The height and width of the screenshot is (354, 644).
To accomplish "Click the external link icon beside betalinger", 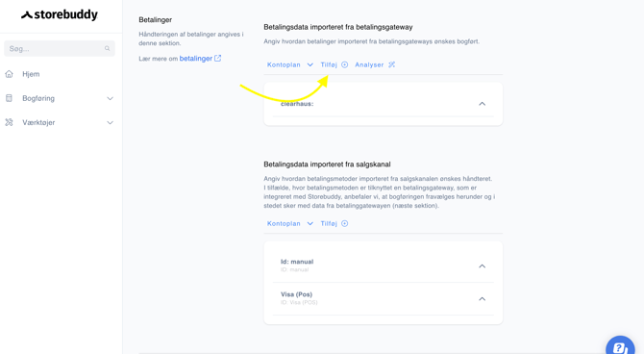I will coord(217,59).
